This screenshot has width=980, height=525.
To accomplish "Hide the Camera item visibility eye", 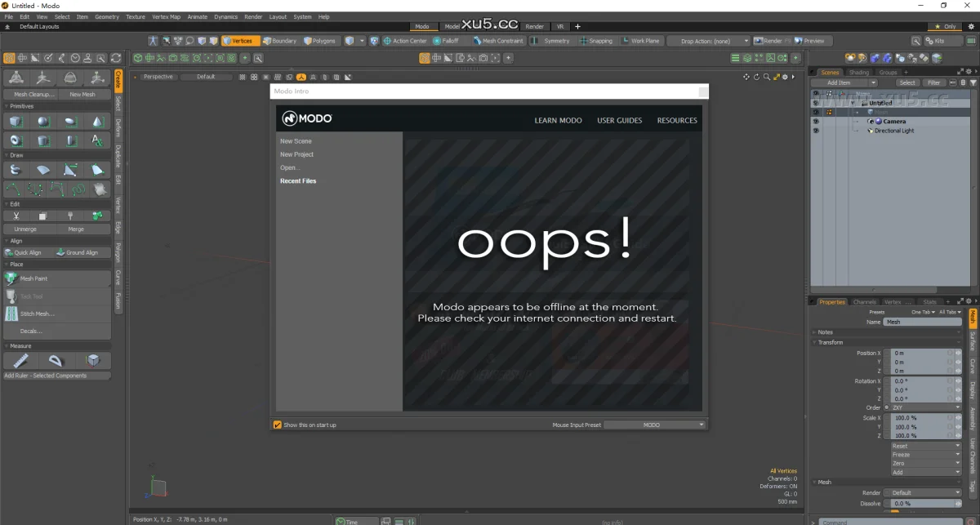I will pyautogui.click(x=815, y=121).
